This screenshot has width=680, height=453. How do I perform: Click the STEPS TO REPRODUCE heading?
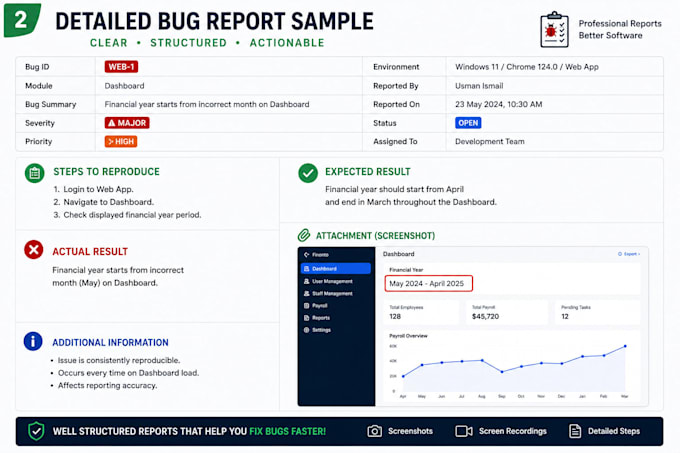(x=106, y=172)
